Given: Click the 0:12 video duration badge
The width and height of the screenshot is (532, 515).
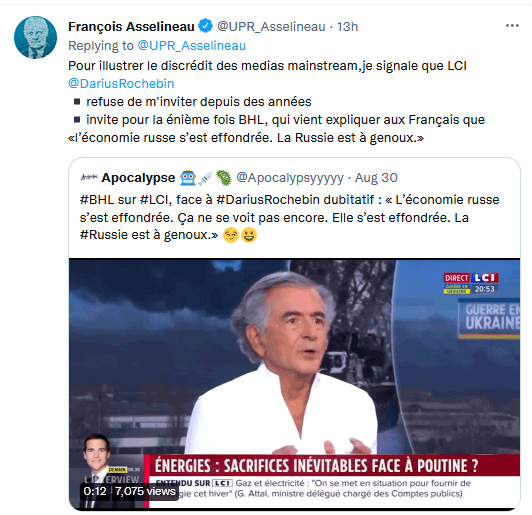Looking at the screenshot, I should coord(95,491).
